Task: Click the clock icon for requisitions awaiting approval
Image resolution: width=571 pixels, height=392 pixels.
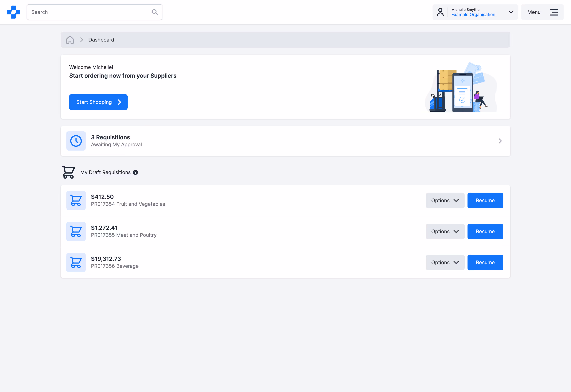Action: (76, 141)
